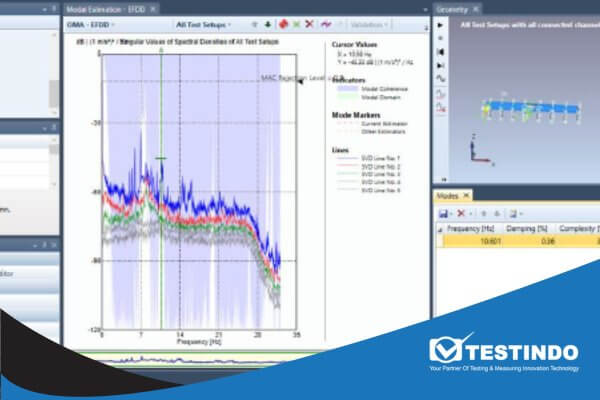Open the delete dropdown arrow in Modes toolbar

(x=470, y=214)
